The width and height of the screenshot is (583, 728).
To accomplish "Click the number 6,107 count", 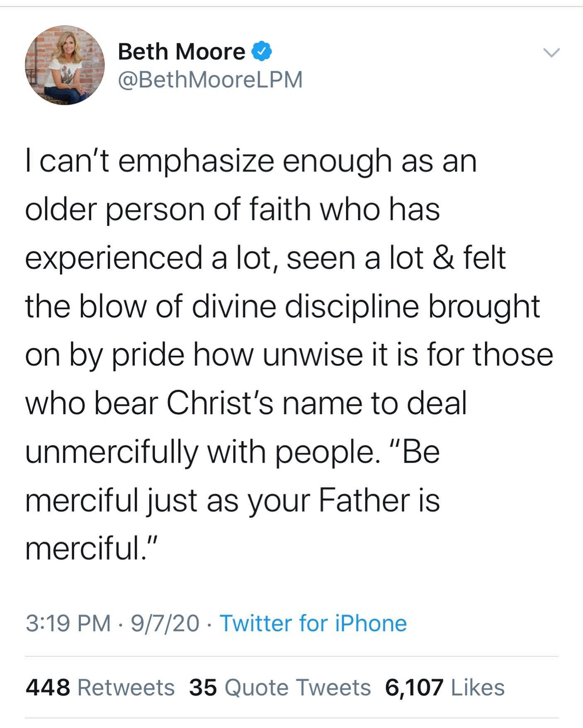I will coord(414,687).
